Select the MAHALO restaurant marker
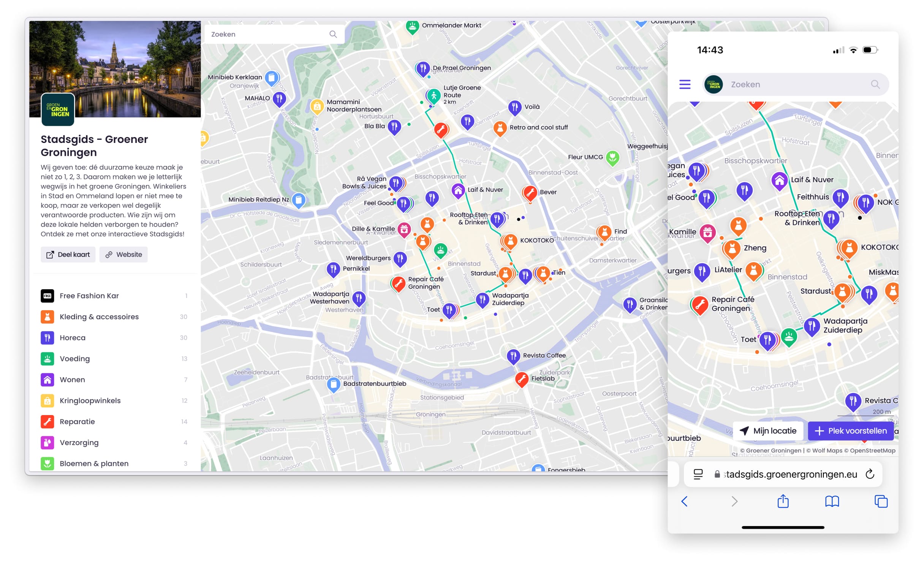Screen dimensions: 924x561 tap(279, 99)
